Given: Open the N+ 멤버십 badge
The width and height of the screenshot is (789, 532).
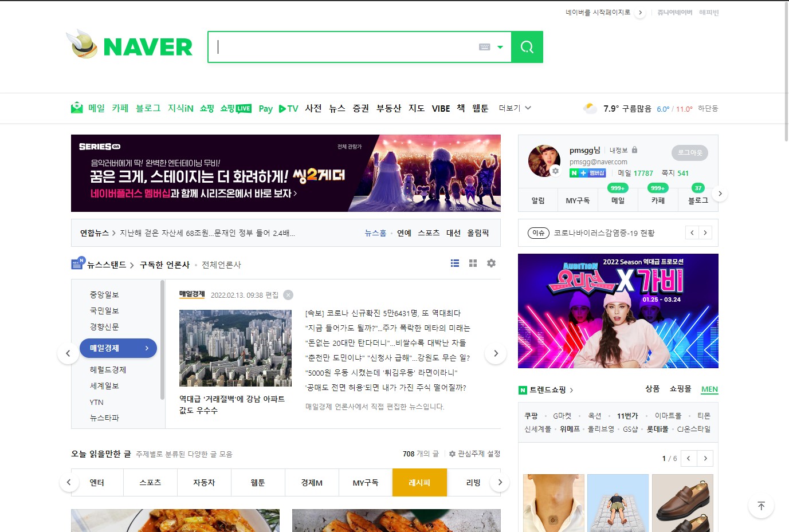Looking at the screenshot, I should pyautogui.click(x=587, y=173).
